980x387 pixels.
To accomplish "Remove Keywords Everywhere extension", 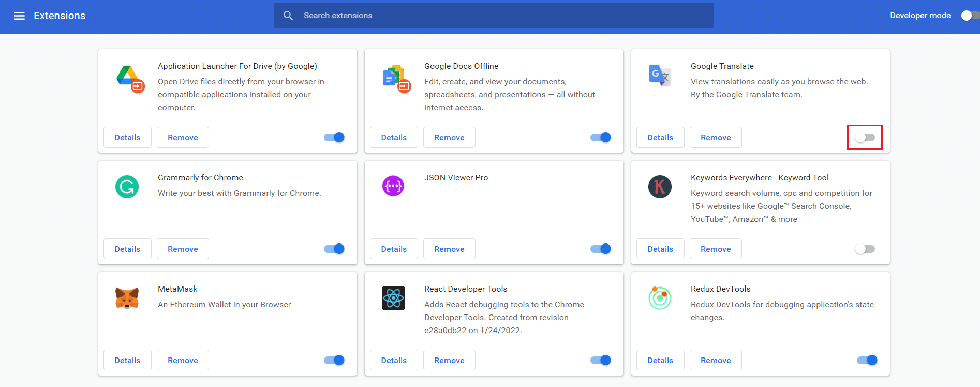I will 716,249.
